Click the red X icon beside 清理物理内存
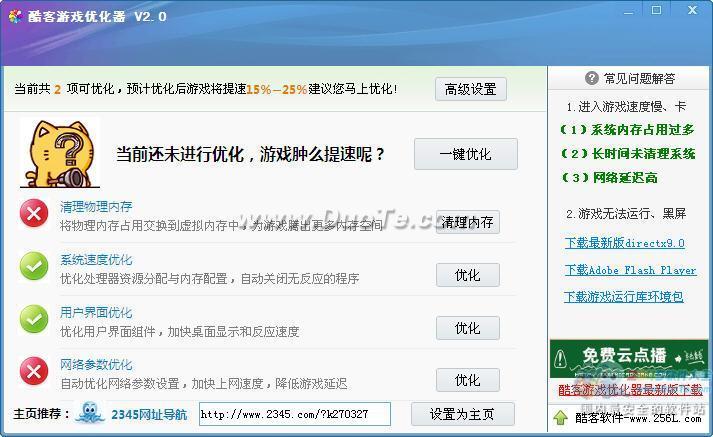The height and width of the screenshot is (437, 713). click(35, 213)
